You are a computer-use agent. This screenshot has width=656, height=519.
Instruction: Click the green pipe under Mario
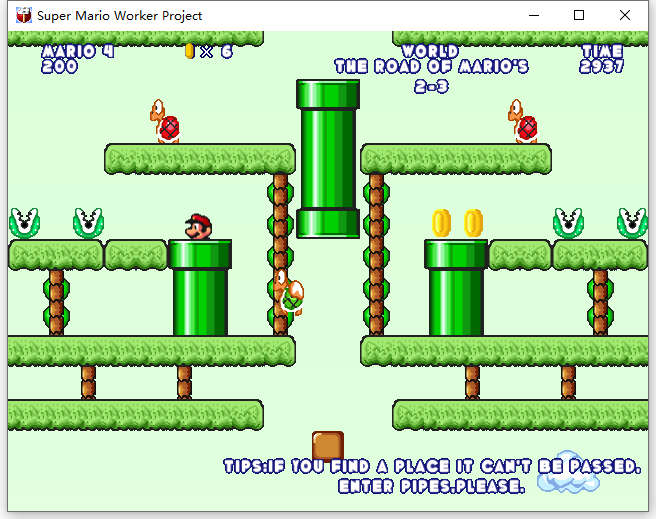(x=200, y=288)
